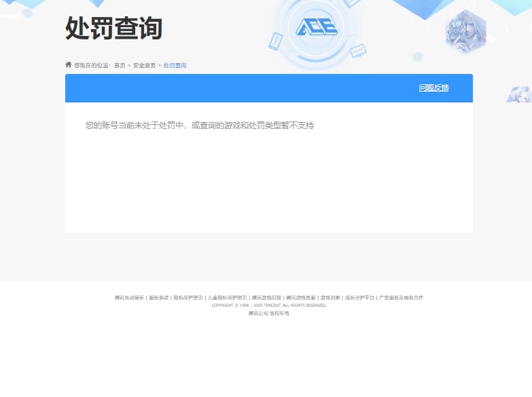Click the 腾讯公司 版权所有 footer text
Viewport: 532px width, 397px height.
point(268,314)
